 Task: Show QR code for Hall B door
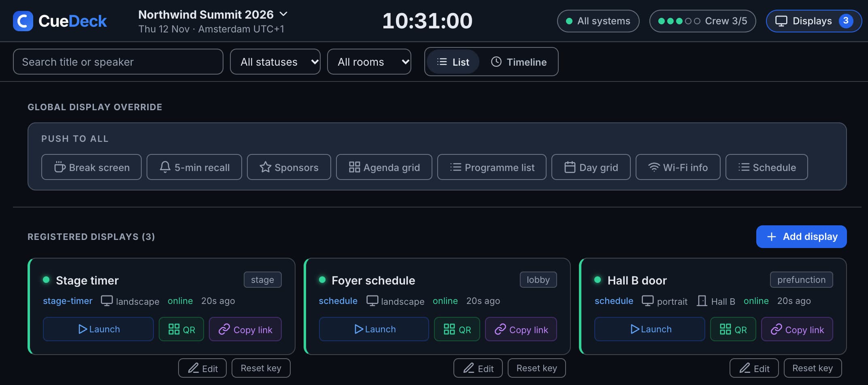click(733, 329)
